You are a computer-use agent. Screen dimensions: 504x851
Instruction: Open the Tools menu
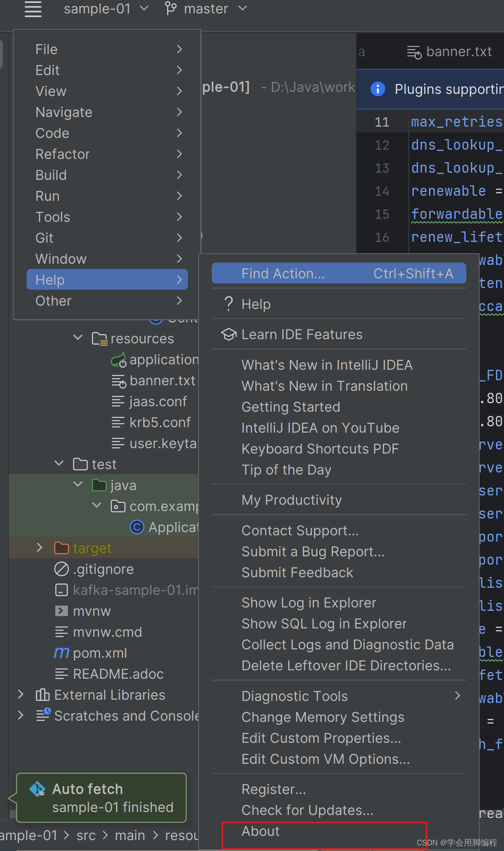(x=107, y=217)
